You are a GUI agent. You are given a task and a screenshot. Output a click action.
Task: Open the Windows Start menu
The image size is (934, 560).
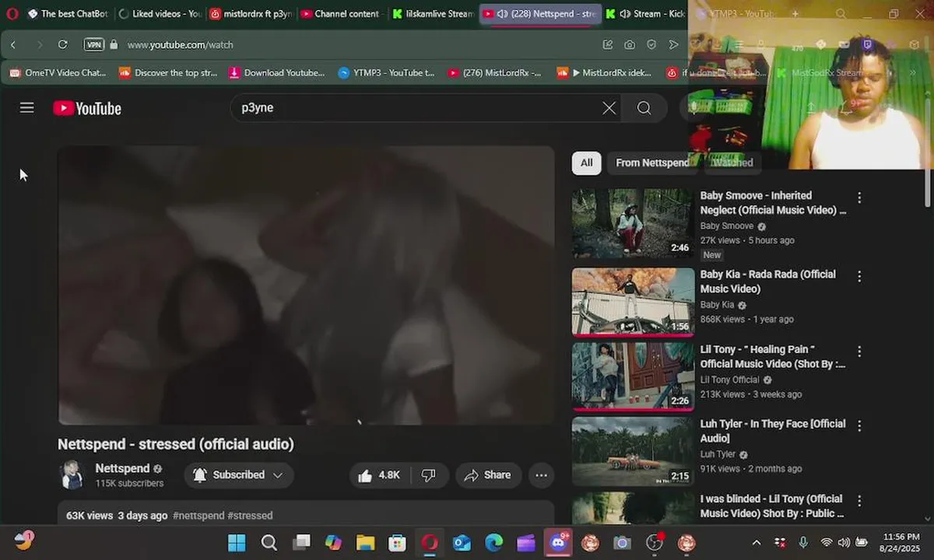point(237,542)
